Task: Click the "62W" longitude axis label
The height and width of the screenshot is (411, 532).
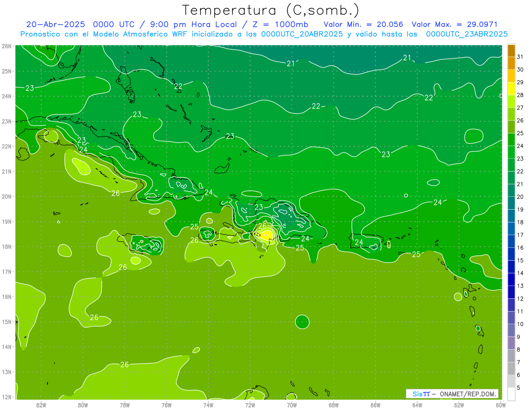Action: [459, 404]
